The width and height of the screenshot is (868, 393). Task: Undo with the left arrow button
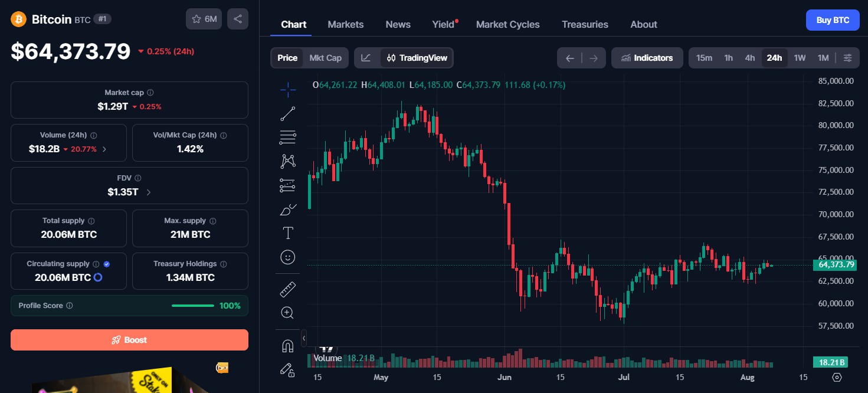(x=569, y=58)
